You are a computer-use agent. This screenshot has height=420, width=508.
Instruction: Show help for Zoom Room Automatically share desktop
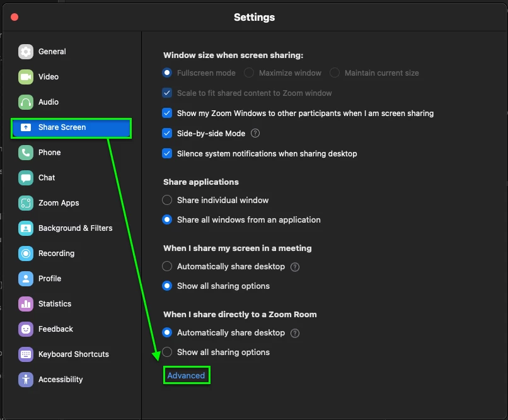(x=295, y=333)
